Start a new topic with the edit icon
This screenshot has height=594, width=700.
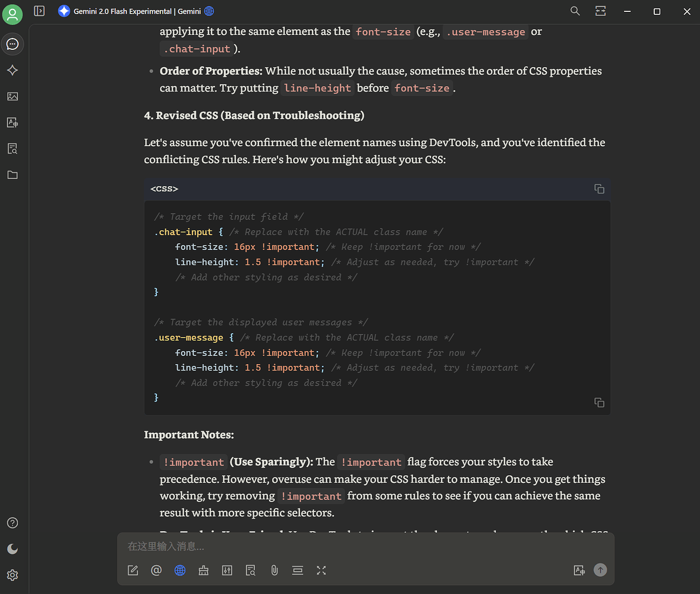(x=133, y=570)
